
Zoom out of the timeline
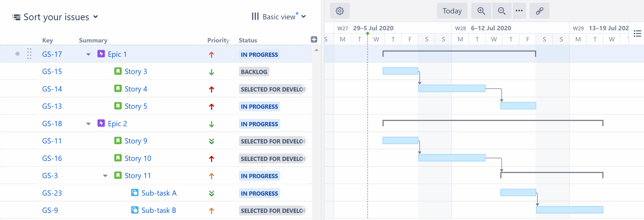(x=502, y=11)
